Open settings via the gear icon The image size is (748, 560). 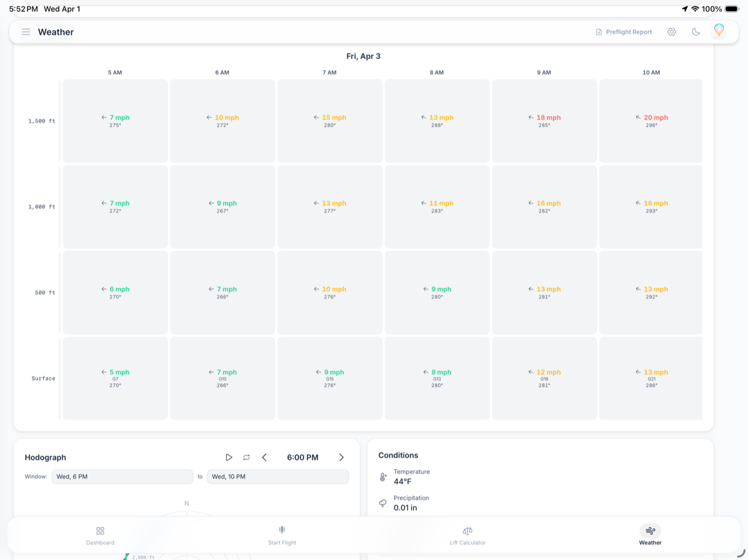pyautogui.click(x=671, y=32)
